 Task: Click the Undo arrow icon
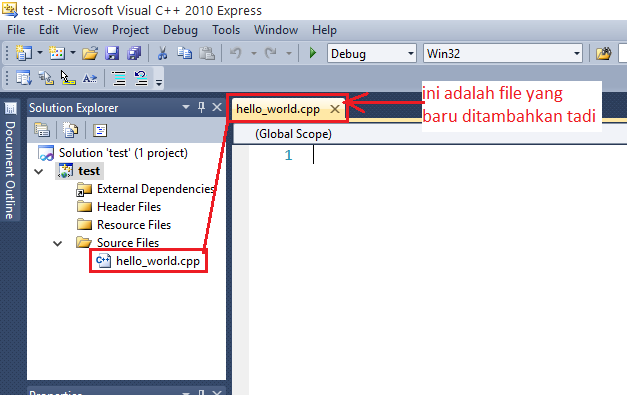pos(236,53)
